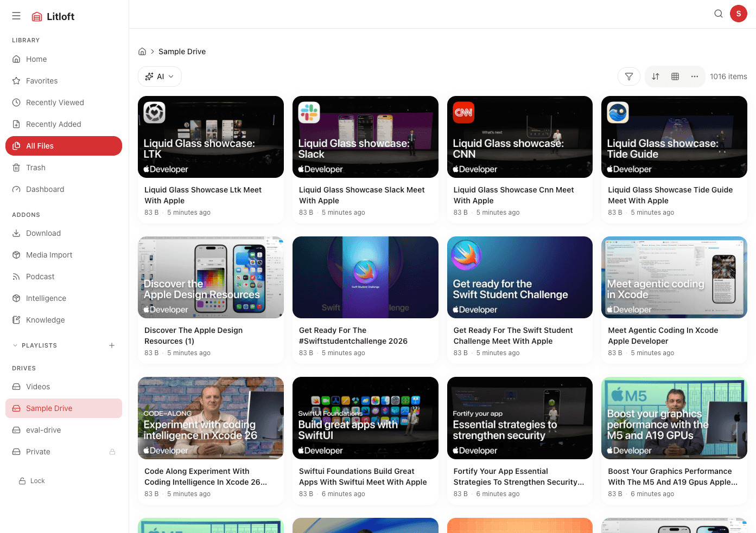
Task: Select All Files in sidebar
Action: [x=63, y=146]
